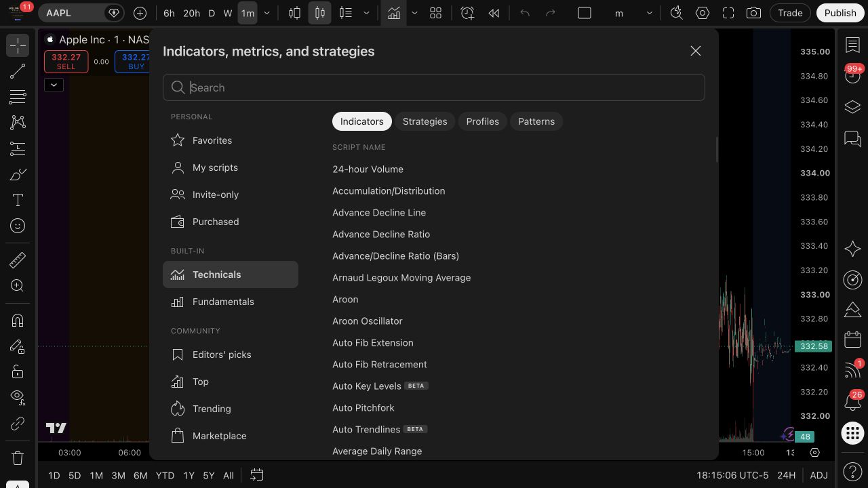This screenshot has height=488, width=868.
Task: Expand dropdown arrow beside the m layout name
Action: 649,13
